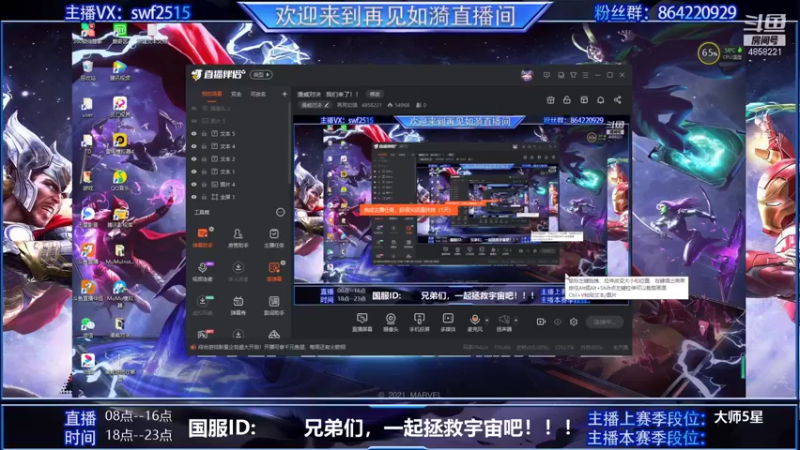Add a 摄像头 camera source
The height and width of the screenshot is (450, 800).
tap(390, 322)
